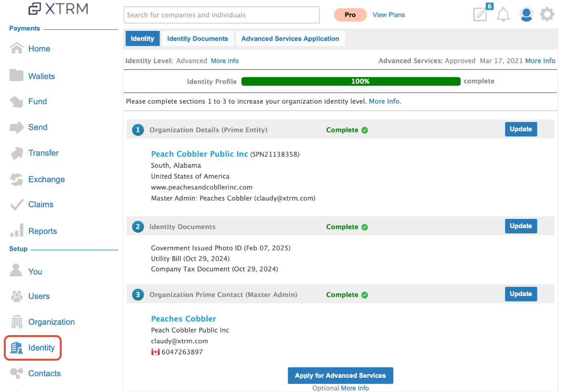Image resolution: width=563 pixels, height=392 pixels.
Task: Click the step 3 circle badge
Action: click(138, 295)
